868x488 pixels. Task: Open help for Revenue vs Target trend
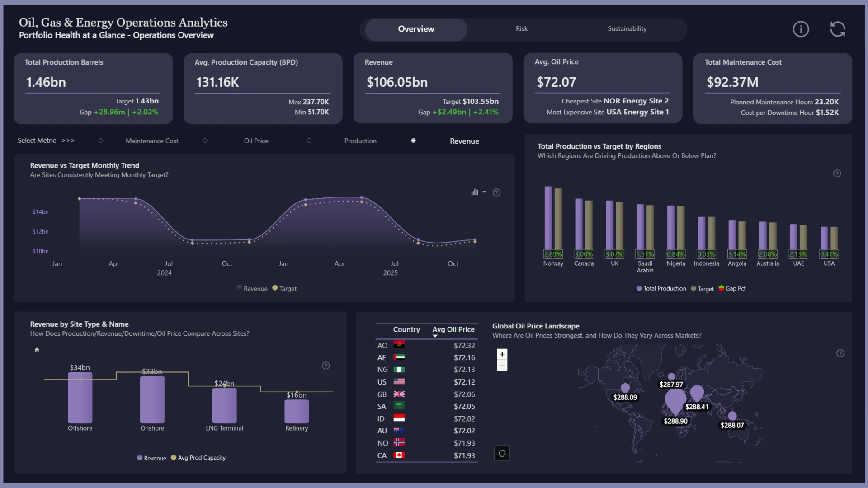[x=496, y=192]
